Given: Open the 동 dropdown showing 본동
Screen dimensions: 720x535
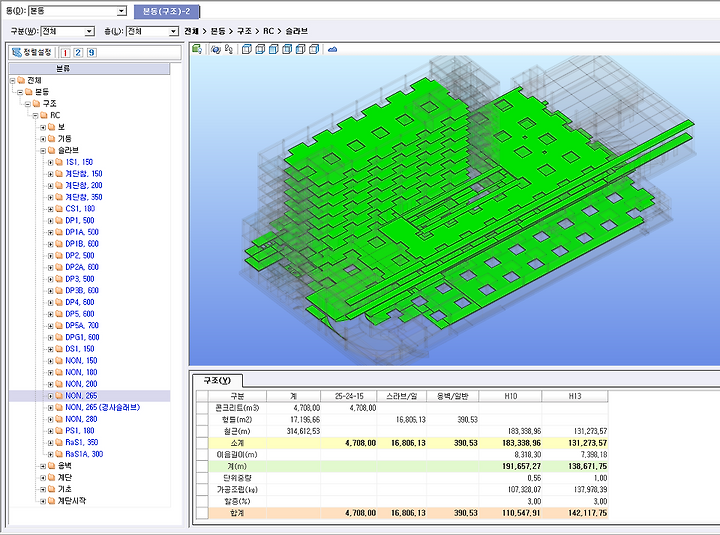Looking at the screenshot, I should tap(121, 11).
